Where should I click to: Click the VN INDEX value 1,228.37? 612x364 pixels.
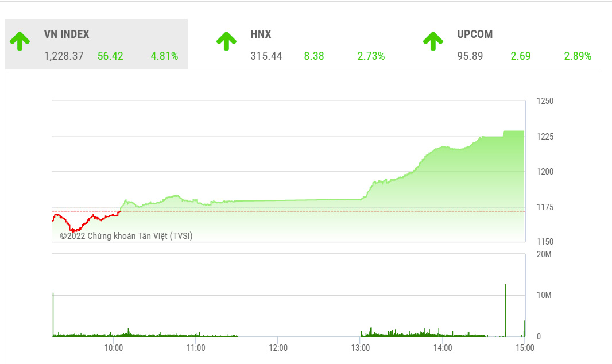click(x=64, y=56)
